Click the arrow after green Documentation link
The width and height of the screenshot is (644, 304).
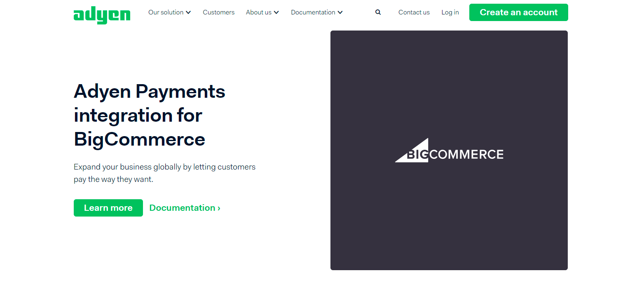click(x=219, y=208)
